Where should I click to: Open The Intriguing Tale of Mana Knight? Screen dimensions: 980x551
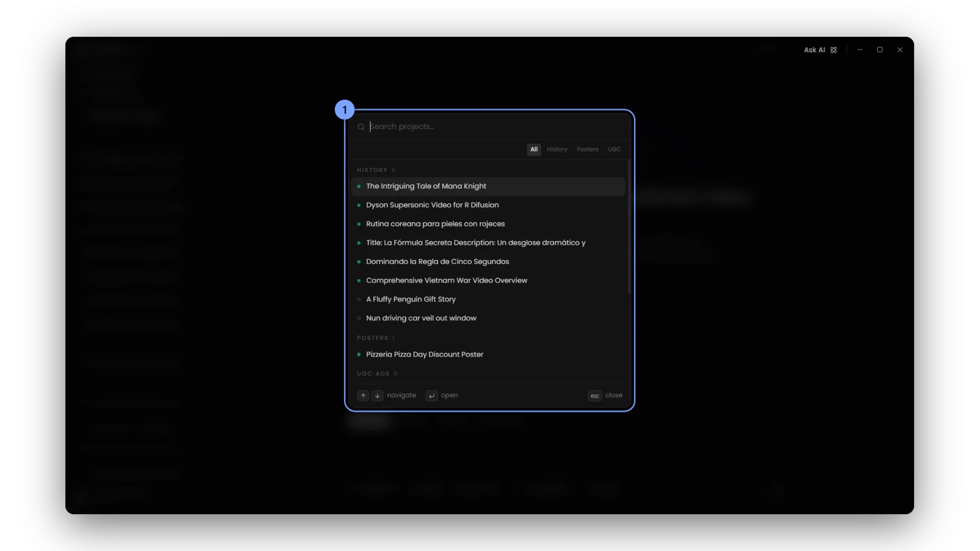488,186
